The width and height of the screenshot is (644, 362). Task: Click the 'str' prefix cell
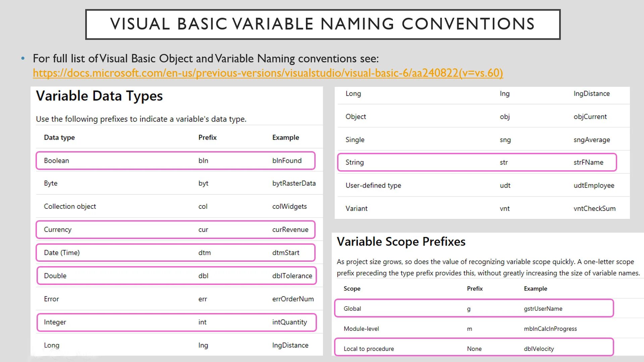click(504, 162)
